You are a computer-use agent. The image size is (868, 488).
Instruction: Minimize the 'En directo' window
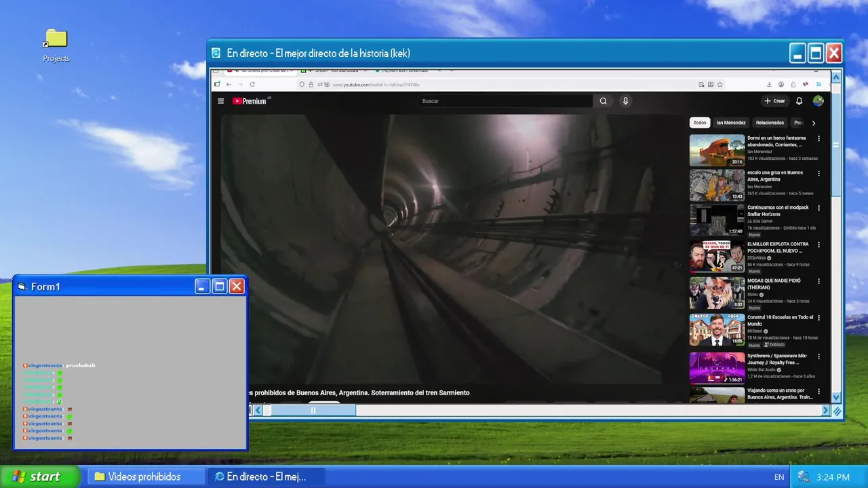798,53
